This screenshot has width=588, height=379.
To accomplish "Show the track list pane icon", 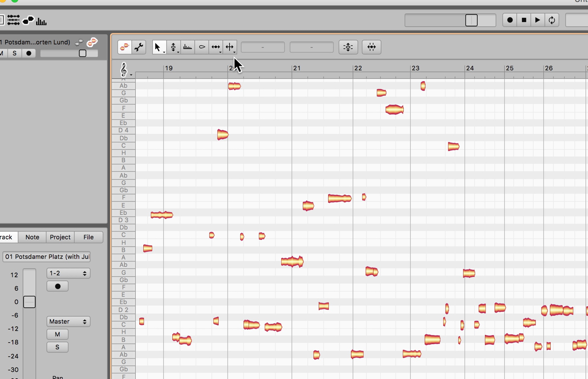I will pos(13,20).
